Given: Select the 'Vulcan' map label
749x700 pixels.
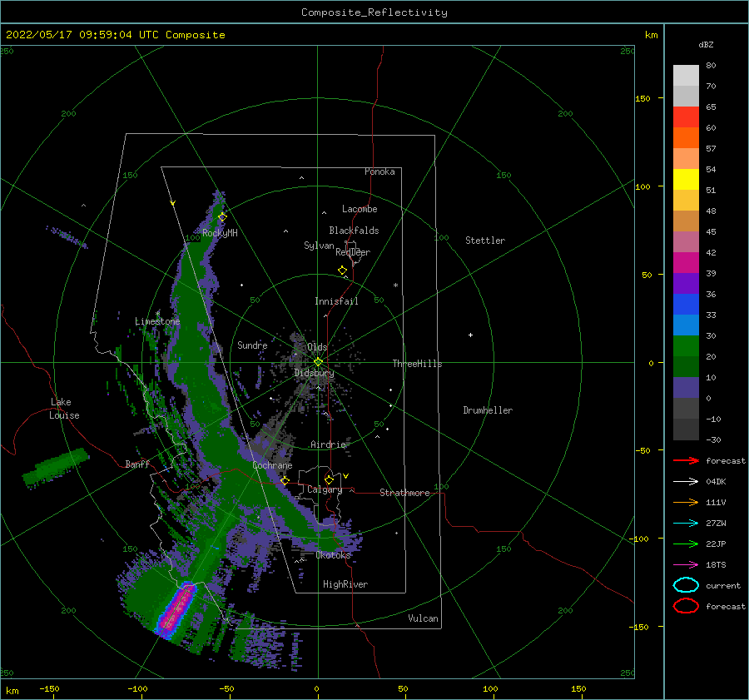Looking at the screenshot, I should click(x=423, y=618).
